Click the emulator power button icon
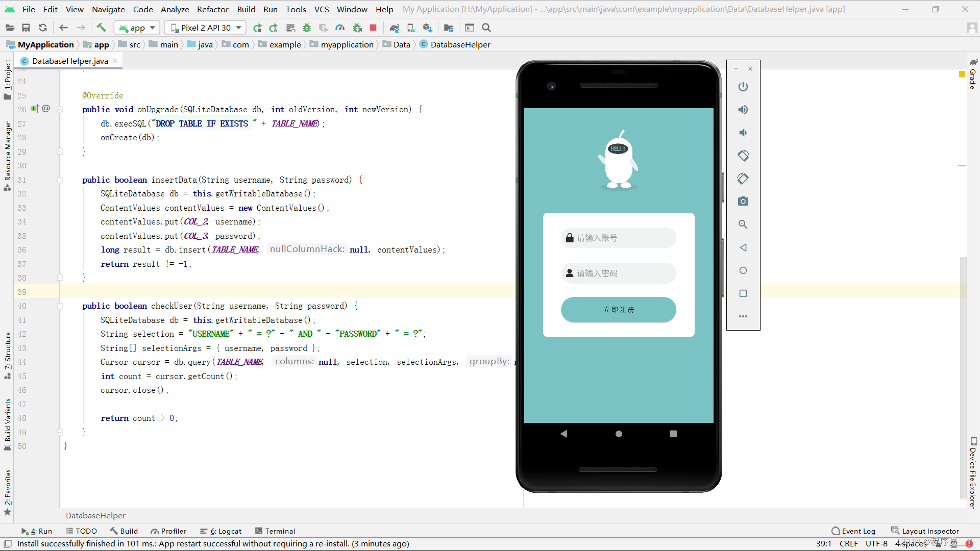Screen dimensions: 980x551 [x=743, y=87]
